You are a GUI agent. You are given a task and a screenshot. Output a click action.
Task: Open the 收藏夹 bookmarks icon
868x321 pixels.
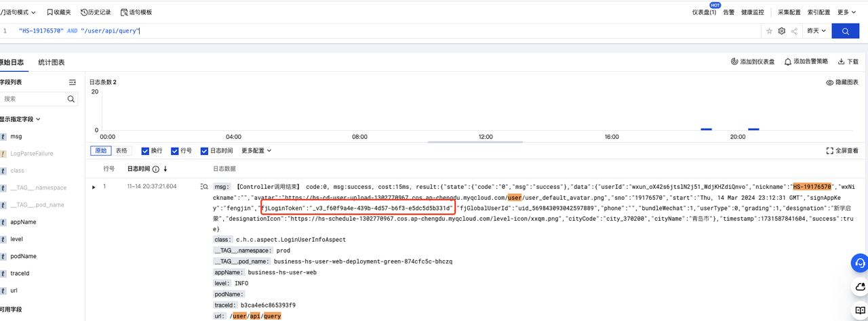coord(51,12)
